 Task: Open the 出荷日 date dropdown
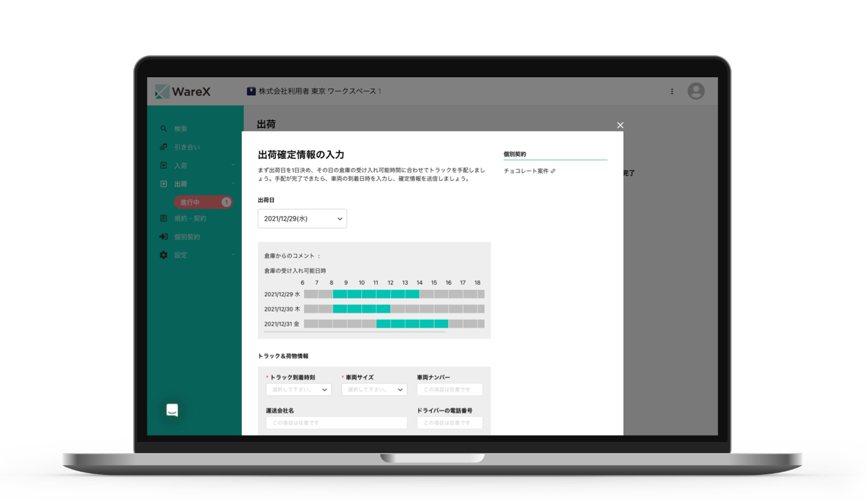coord(302,219)
